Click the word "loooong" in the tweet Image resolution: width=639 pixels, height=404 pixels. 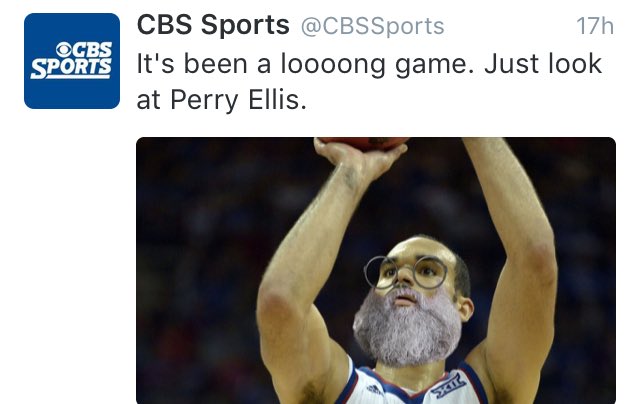pos(333,65)
